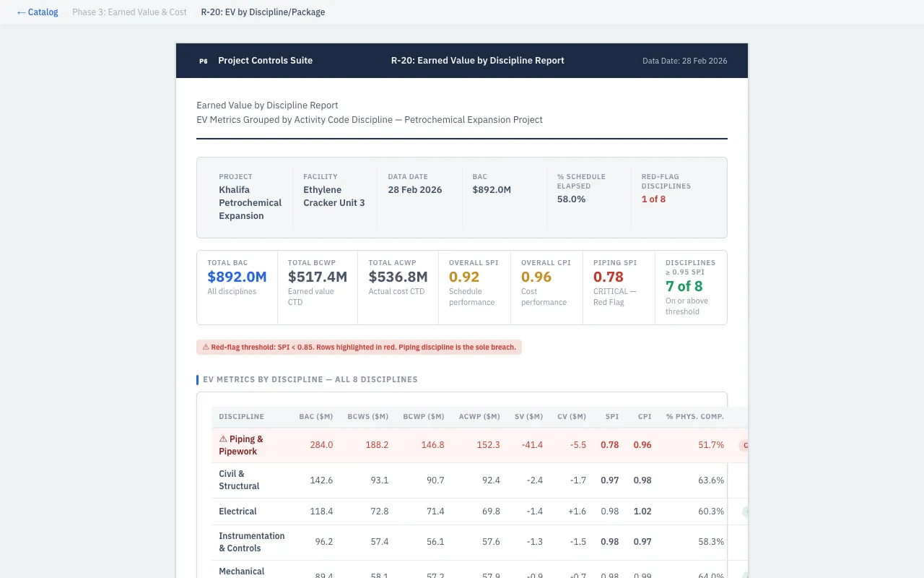This screenshot has height=578, width=924.
Task: Sort the table by the SPI column header
Action: (611, 416)
